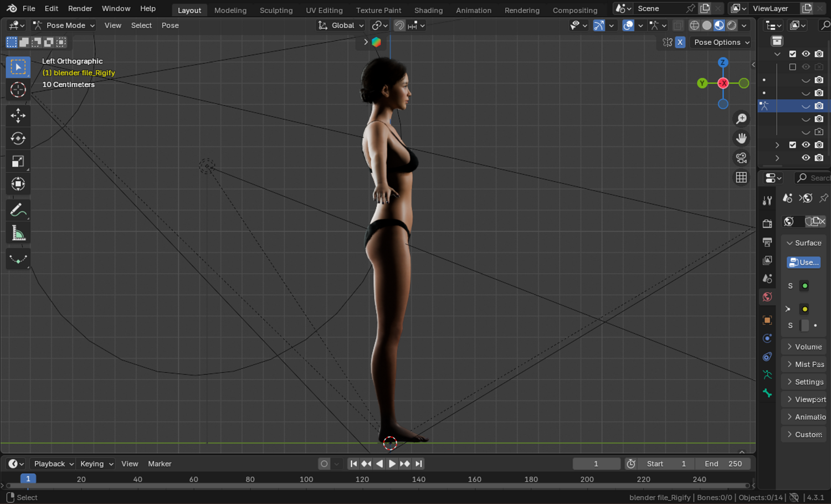
Task: Open the File menu
Action: [29, 8]
